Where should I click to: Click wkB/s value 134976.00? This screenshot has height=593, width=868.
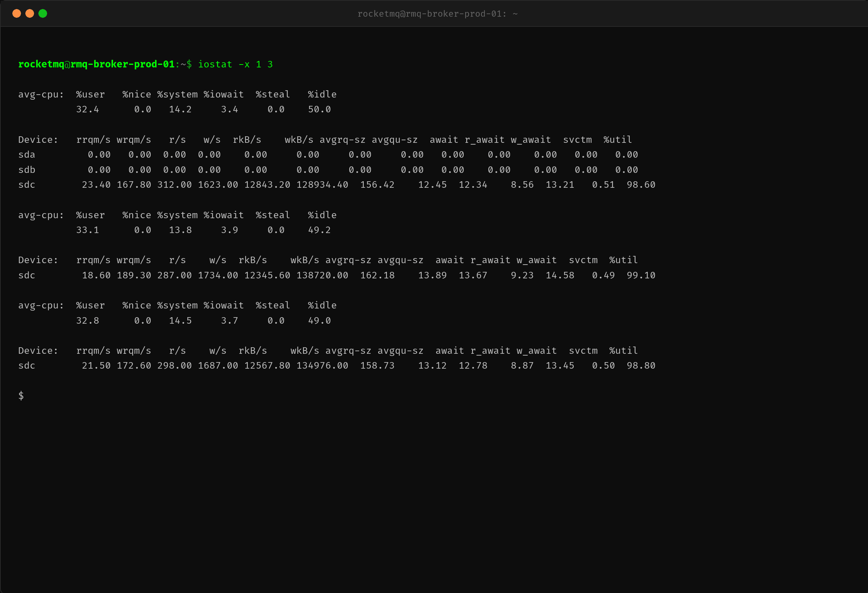(x=322, y=366)
